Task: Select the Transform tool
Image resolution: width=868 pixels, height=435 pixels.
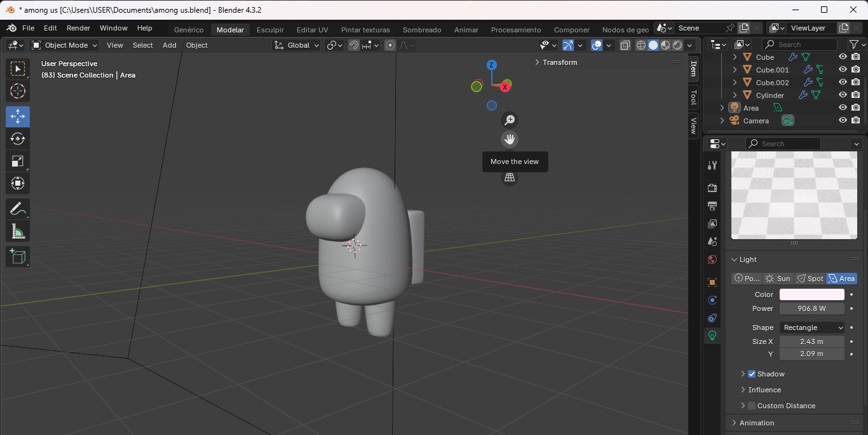Action: click(x=18, y=183)
